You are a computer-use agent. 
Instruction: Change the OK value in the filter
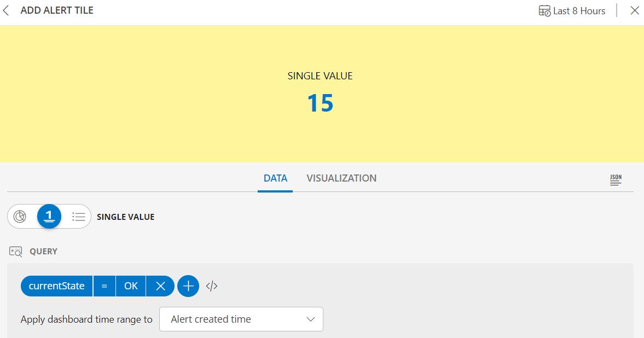[130, 285]
